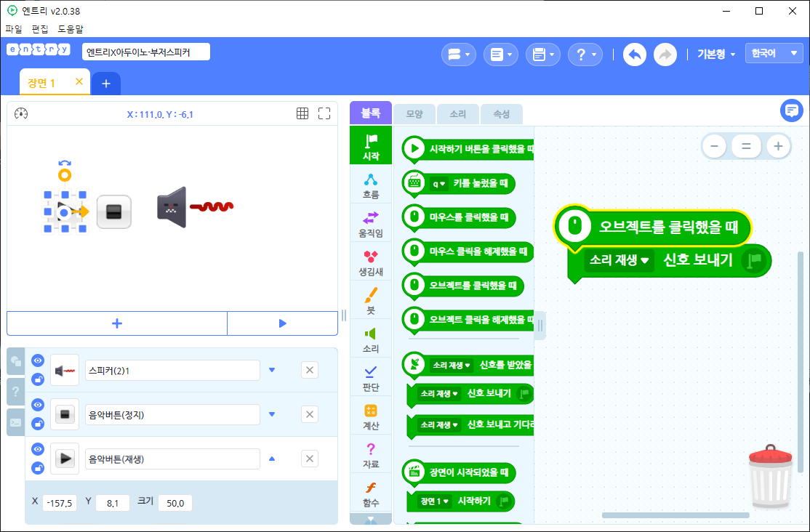The height and width of the screenshot is (532, 810).
Task: Select the object list side tab
Action: [x=15, y=361]
